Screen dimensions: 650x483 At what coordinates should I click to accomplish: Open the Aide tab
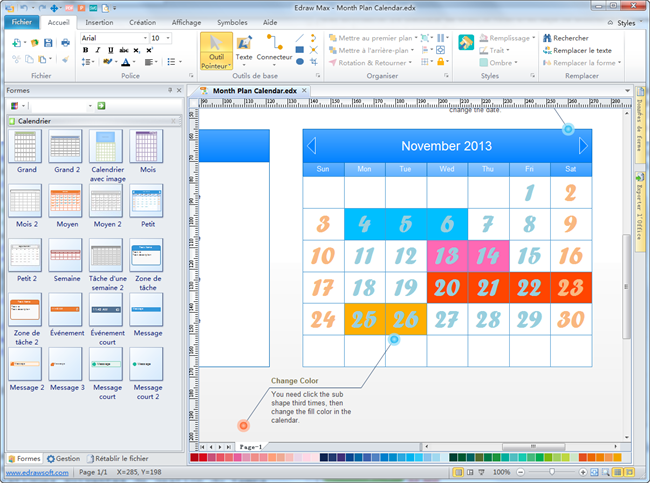tap(270, 22)
